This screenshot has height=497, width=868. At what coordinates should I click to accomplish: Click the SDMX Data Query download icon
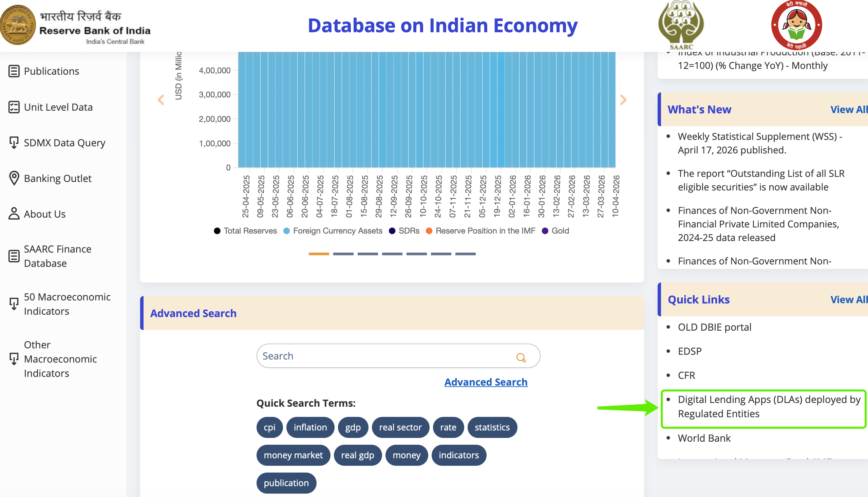pyautogui.click(x=14, y=143)
